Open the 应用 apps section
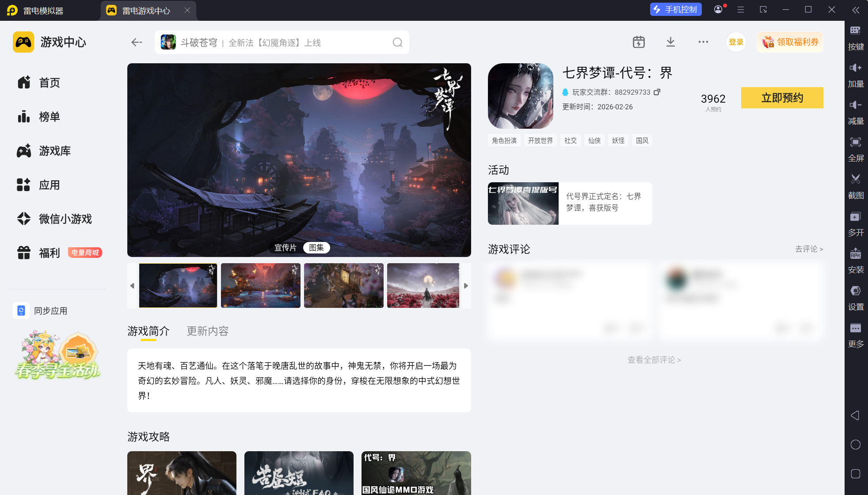The width and height of the screenshot is (868, 495). pos(39,185)
